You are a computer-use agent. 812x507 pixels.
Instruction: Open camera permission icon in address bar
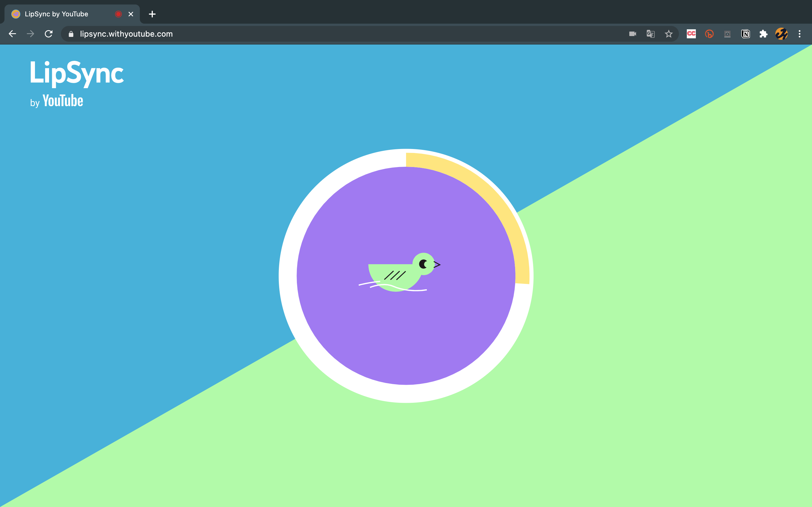632,34
